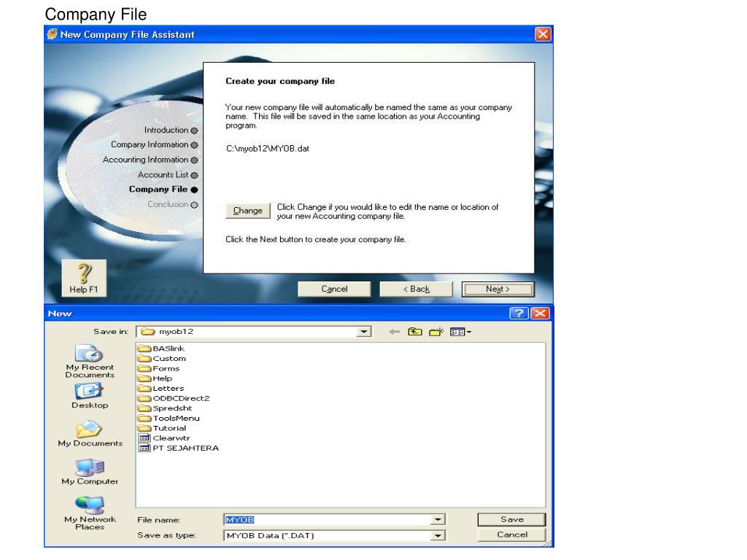Open the Tutorial folder
Screen dimensions: 747x560
click(162, 429)
